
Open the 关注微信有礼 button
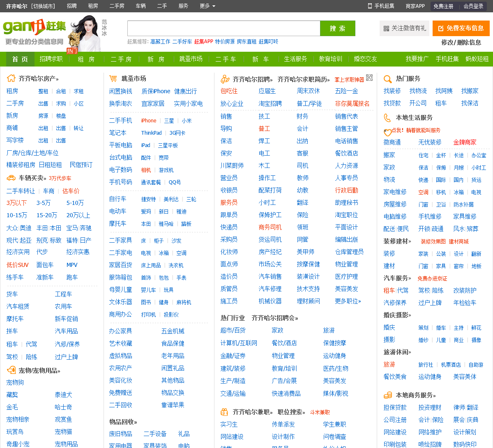pyautogui.click(x=404, y=28)
